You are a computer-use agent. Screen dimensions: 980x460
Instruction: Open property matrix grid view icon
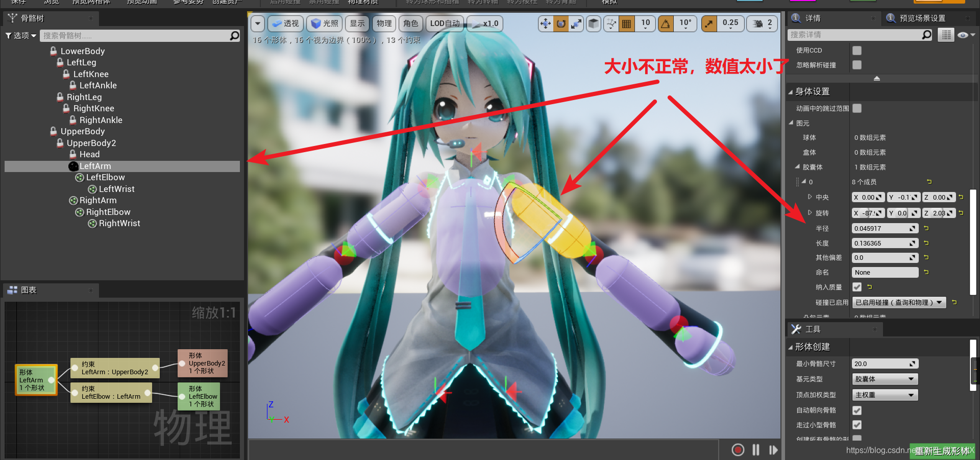pos(946,35)
